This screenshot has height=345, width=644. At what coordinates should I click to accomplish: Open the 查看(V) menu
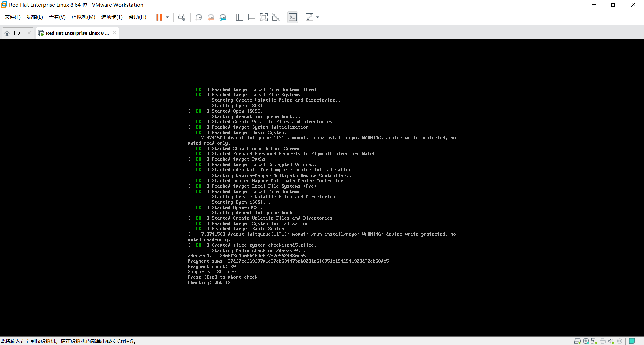tap(57, 17)
